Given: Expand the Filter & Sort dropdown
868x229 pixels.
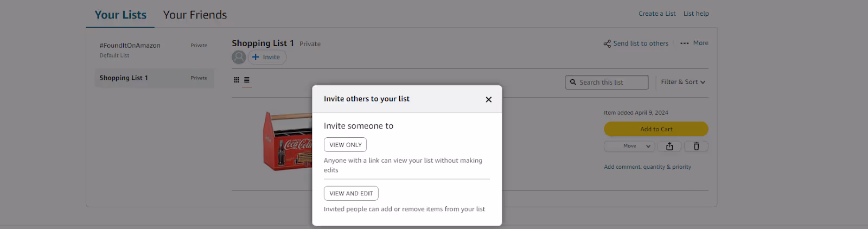Looking at the screenshot, I should (683, 82).
